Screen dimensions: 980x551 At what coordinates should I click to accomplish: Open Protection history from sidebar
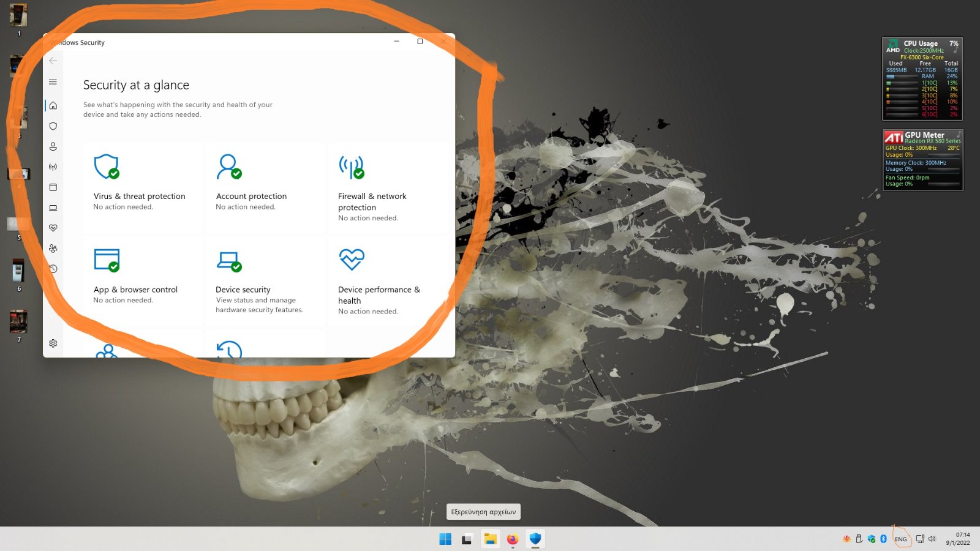tap(53, 269)
